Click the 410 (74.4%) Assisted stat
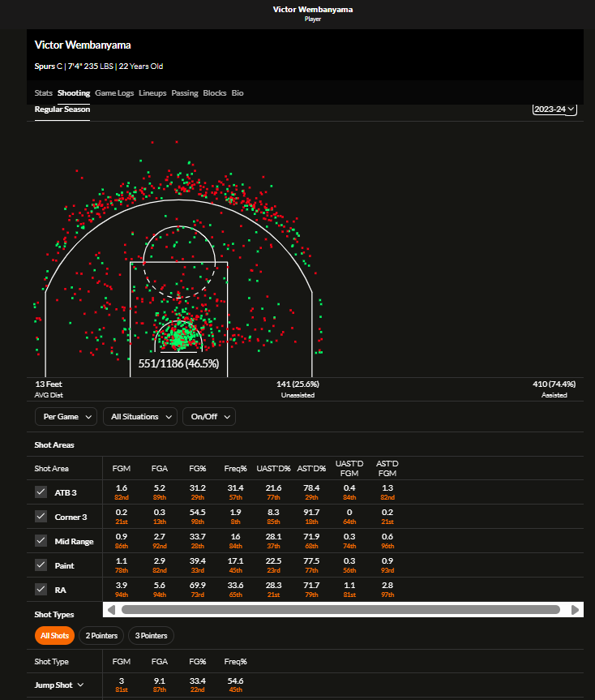 (x=554, y=389)
